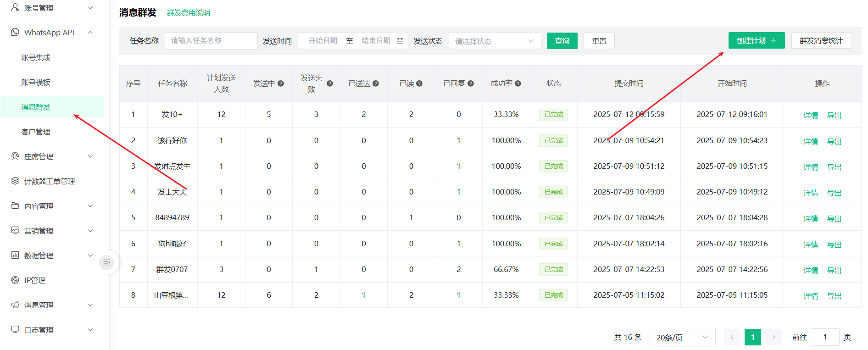Click 导出 for task 84894789
This screenshot has width=868, height=350.
pyautogui.click(x=834, y=218)
